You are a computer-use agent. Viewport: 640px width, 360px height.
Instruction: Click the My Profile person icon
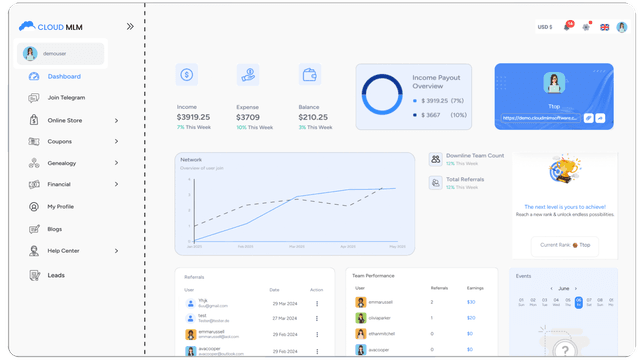pyautogui.click(x=34, y=207)
